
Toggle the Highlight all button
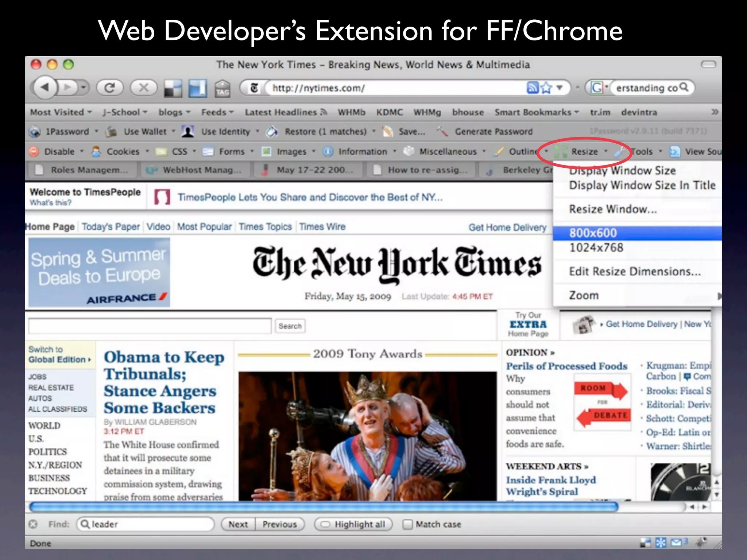click(x=353, y=524)
